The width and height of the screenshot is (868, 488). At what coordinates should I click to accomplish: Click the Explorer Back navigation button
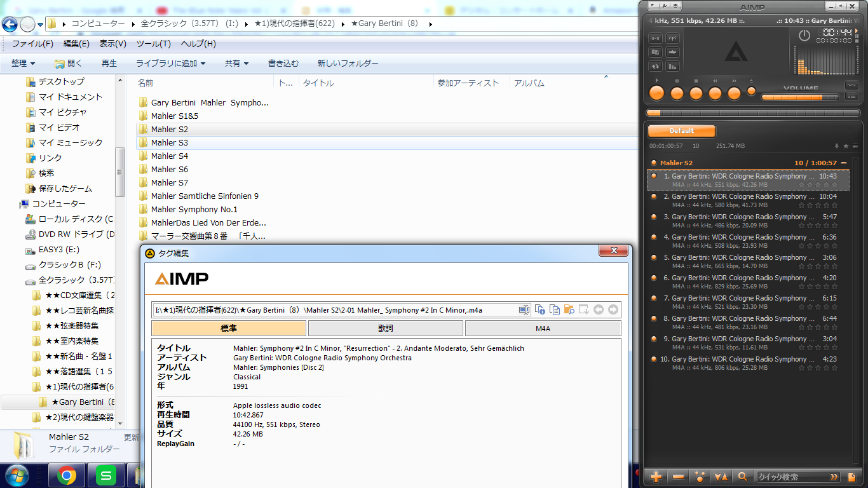[10, 24]
